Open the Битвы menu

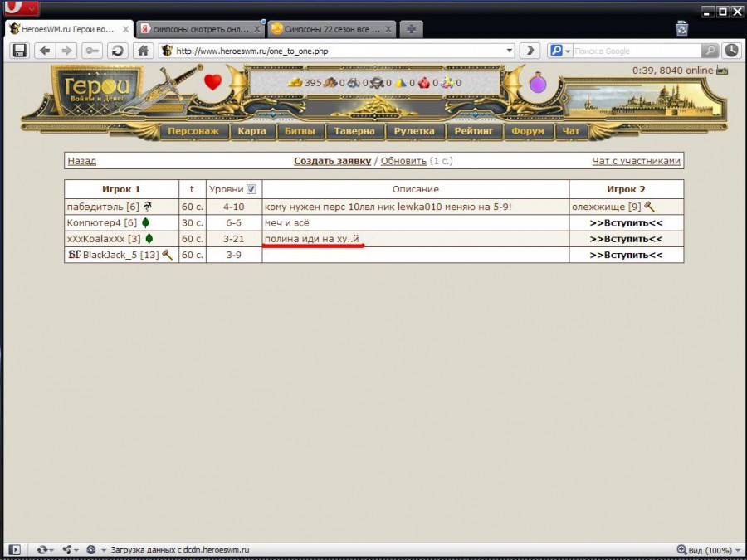coord(300,131)
